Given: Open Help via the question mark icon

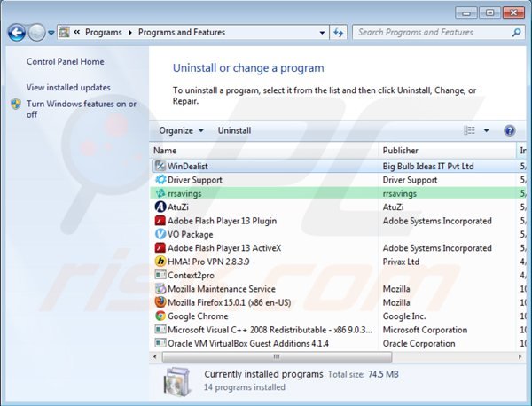Looking at the screenshot, I should coord(510,130).
